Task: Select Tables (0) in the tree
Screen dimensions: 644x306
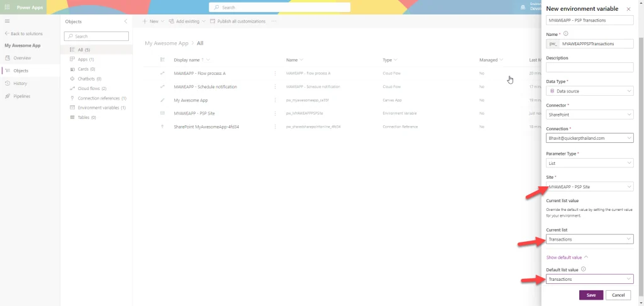Action: [87, 117]
